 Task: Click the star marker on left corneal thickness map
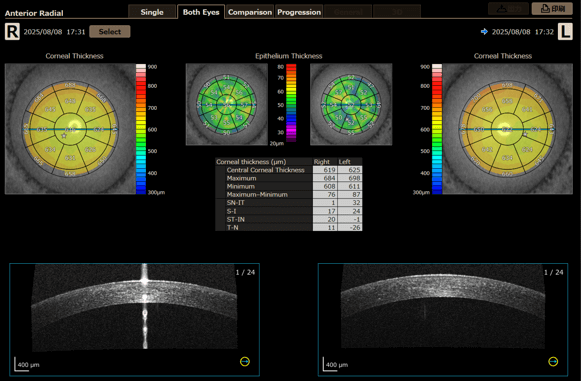[x=525, y=134]
